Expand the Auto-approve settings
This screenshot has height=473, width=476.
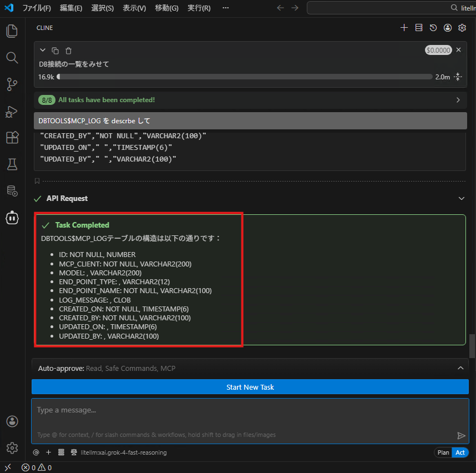[460, 368]
